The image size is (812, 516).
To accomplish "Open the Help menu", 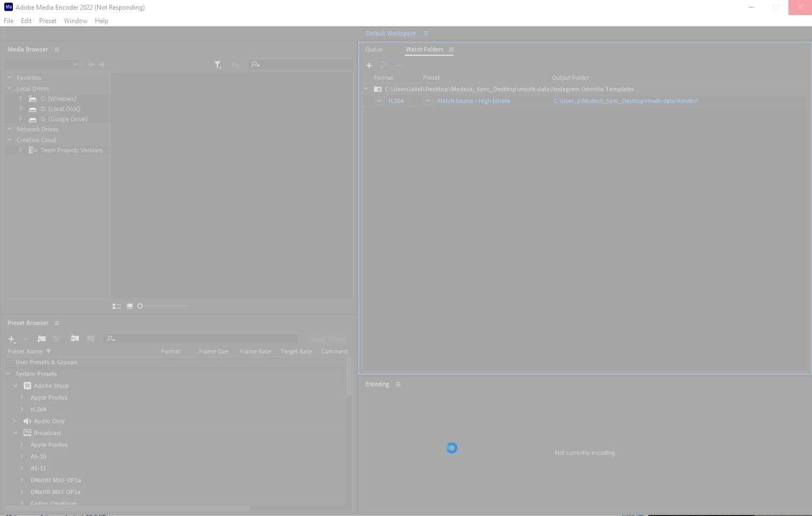I will pyautogui.click(x=102, y=21).
